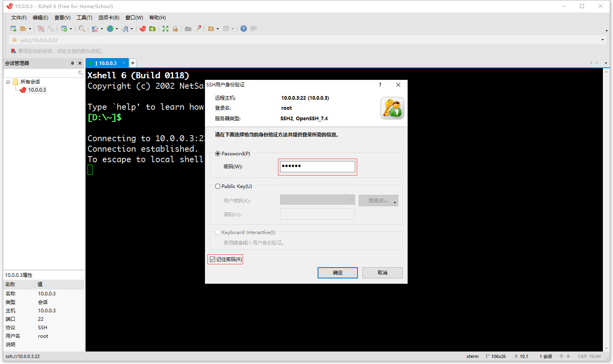Screen dimensions: 613x364
Task: Open the tab list dropdown arrow
Action: click(x=606, y=63)
